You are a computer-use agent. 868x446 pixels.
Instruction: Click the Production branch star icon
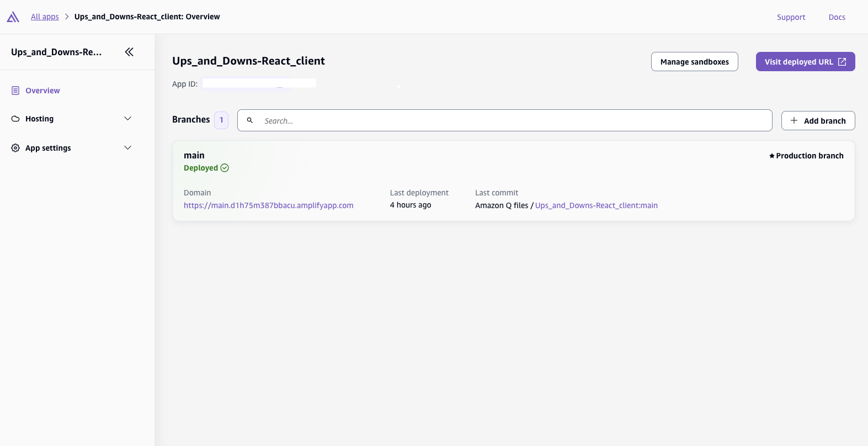[x=772, y=156]
